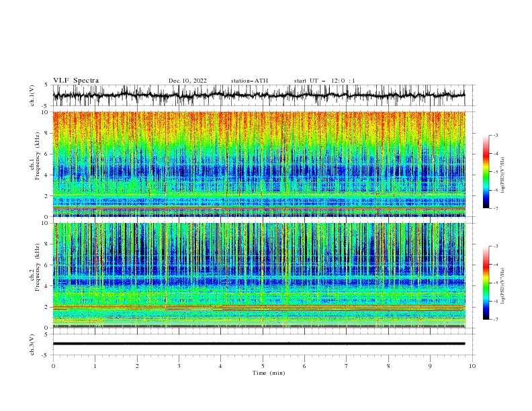Select the ch.2 frequency spectrogram
532x411 pixels.
click(x=259, y=275)
